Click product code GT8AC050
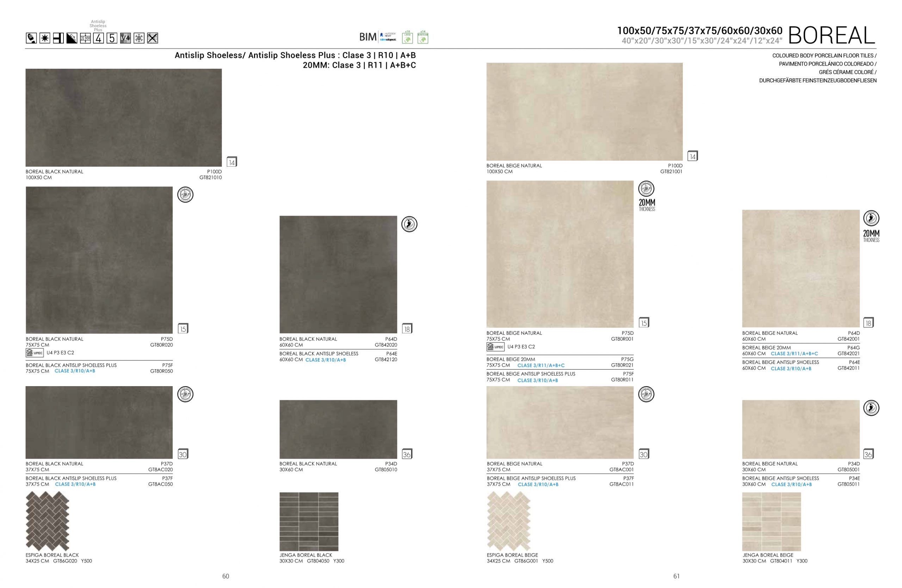 click(160, 484)
